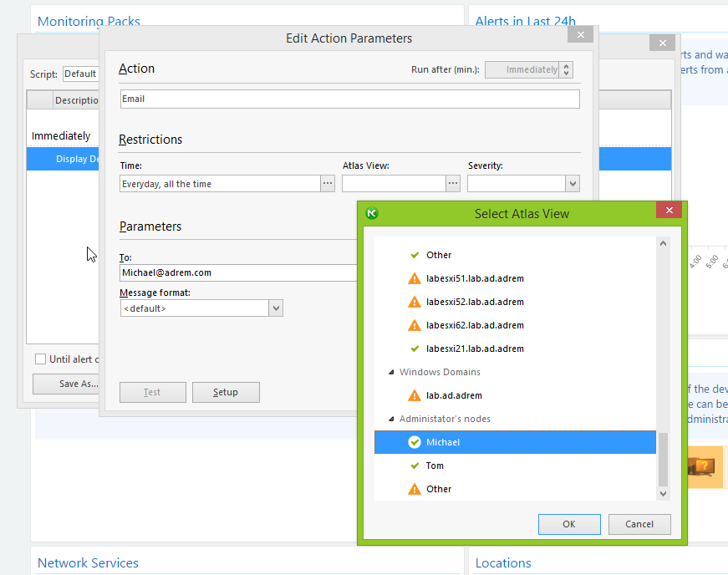Click green check icon beside Tom
Viewport: 728px width, 575px height.
(x=415, y=466)
